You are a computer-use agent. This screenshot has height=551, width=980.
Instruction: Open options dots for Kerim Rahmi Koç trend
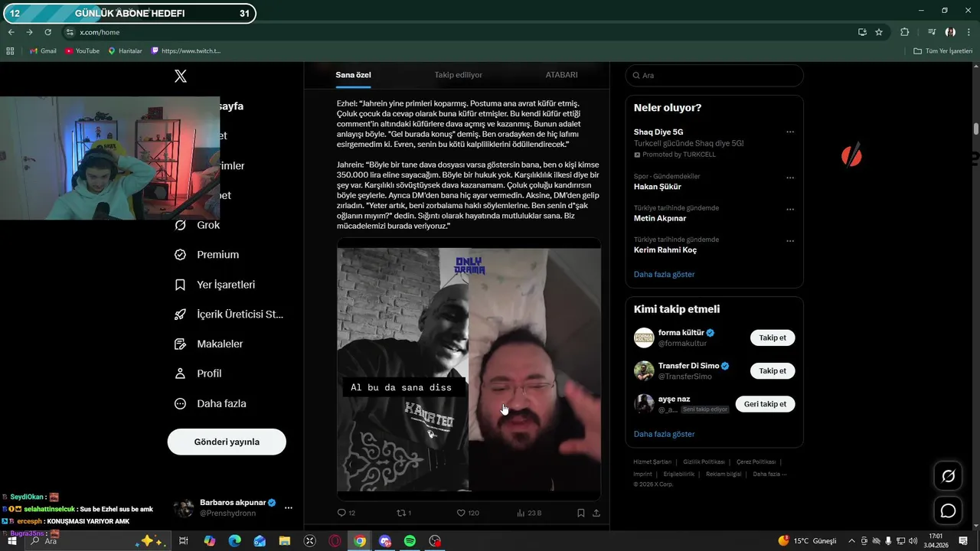tap(790, 240)
